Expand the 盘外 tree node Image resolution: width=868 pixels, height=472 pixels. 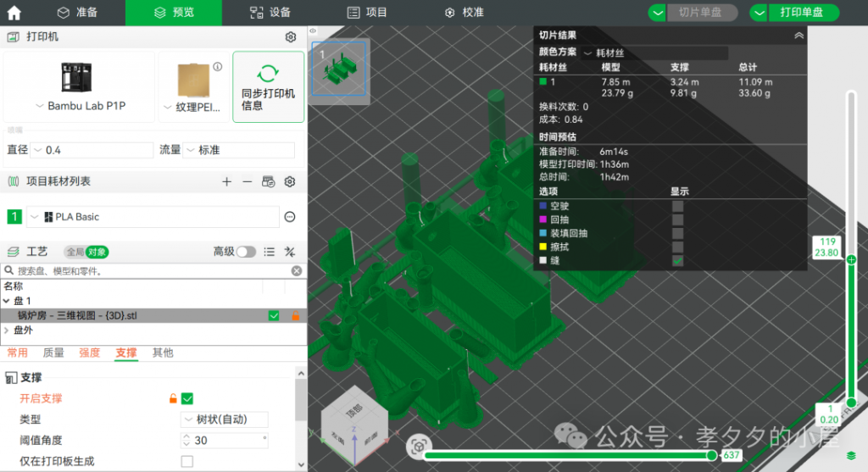(7, 330)
